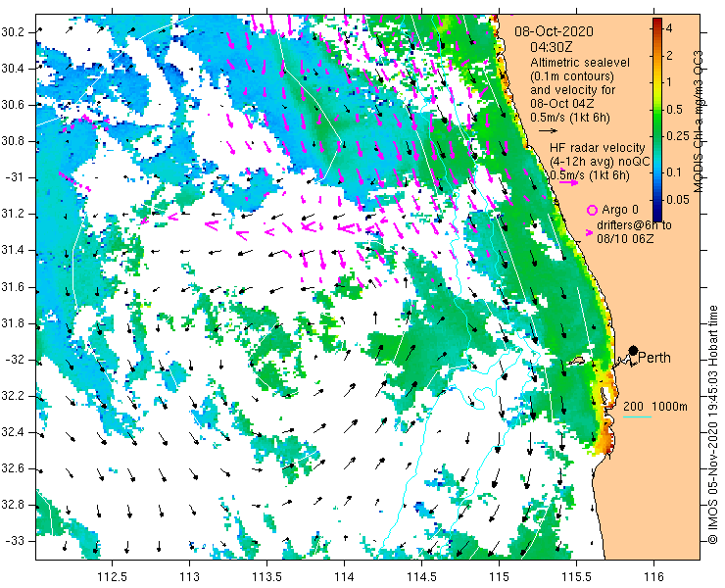The image size is (725, 588).
Task: Click longitude axis label 114.5
Action: [x=421, y=576]
